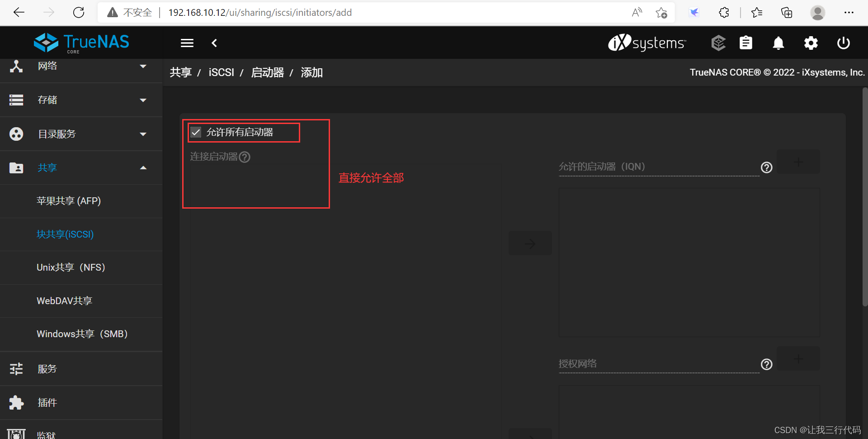This screenshot has width=868, height=439.
Task: Open the 插件 menu item
Action: coord(81,403)
